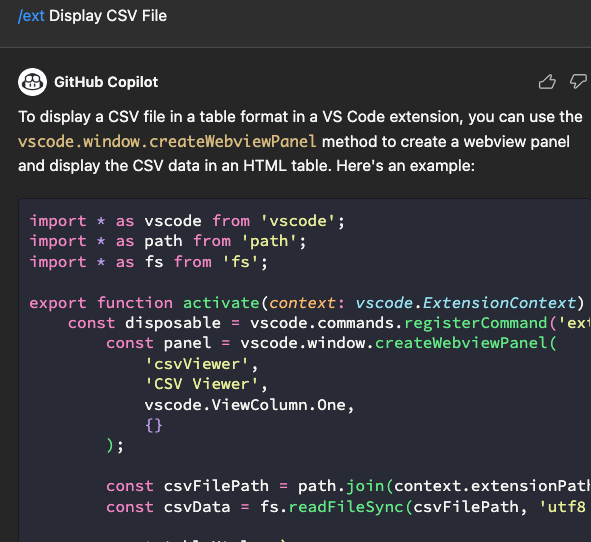Click the thumbs up feedback icon
The image size is (591, 542).
click(547, 81)
